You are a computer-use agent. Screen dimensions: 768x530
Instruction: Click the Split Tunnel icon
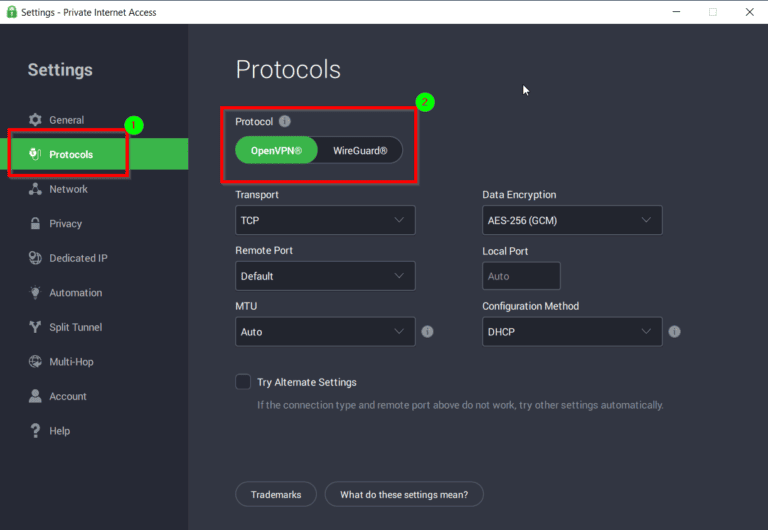click(x=35, y=327)
